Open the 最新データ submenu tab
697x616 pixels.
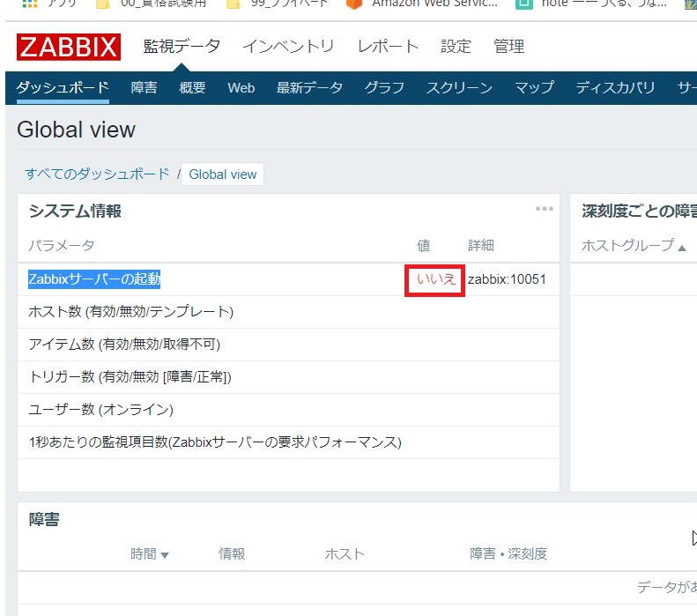[x=309, y=87]
